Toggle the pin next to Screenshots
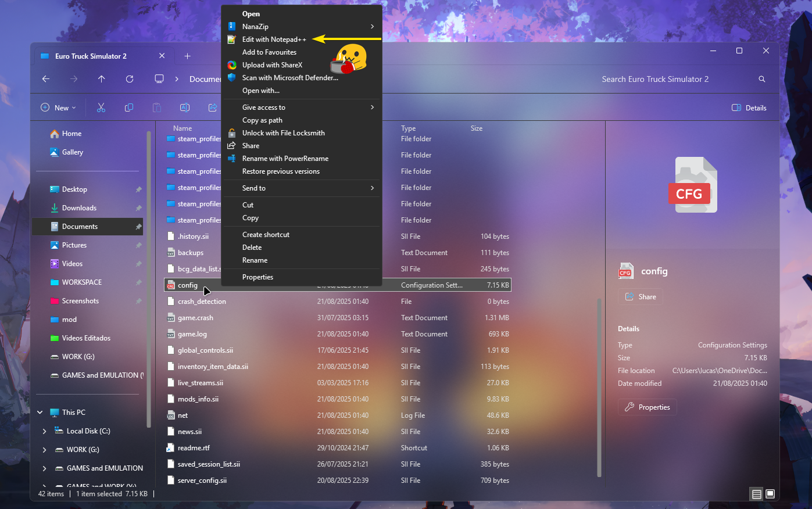This screenshot has height=509, width=812. point(138,301)
